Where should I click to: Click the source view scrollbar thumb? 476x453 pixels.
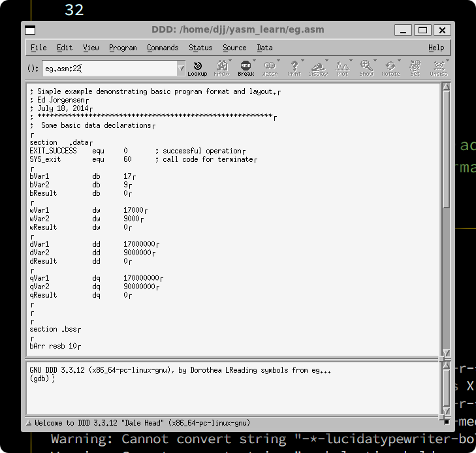click(x=446, y=149)
